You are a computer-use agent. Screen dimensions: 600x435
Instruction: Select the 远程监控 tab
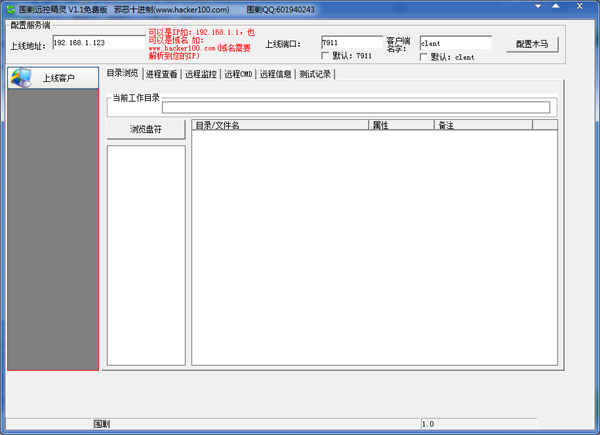click(x=201, y=74)
